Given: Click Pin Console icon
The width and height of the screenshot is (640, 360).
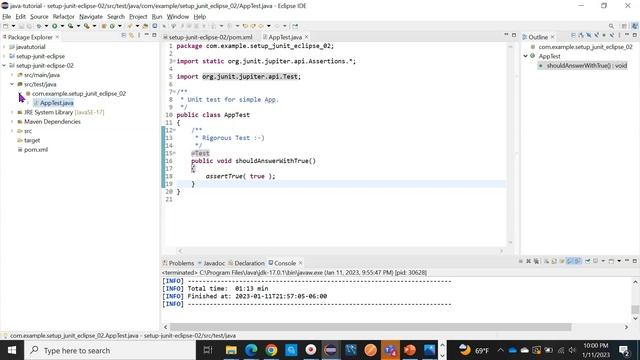Looking at the screenshot, I should pyautogui.click(x=588, y=261).
